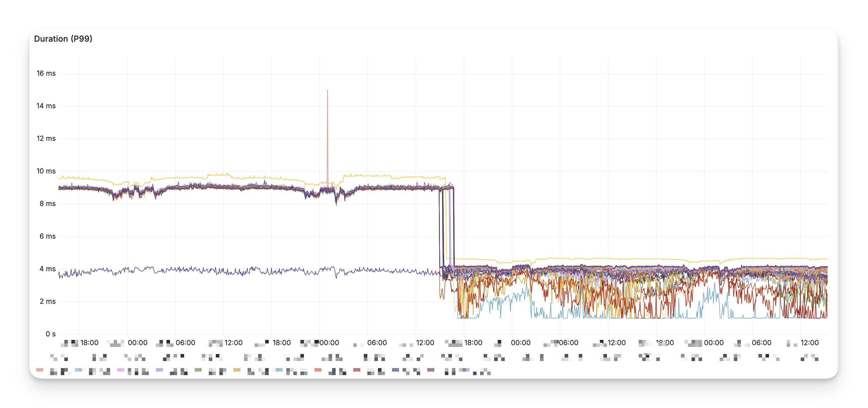Click the first light-blue legend swatch
The width and height of the screenshot is (868, 408).
tap(78, 370)
